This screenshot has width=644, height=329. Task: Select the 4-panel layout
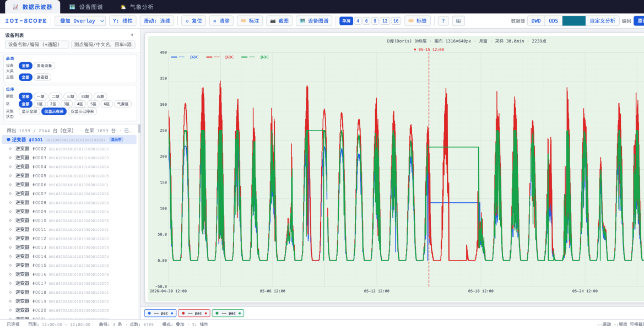click(x=358, y=21)
